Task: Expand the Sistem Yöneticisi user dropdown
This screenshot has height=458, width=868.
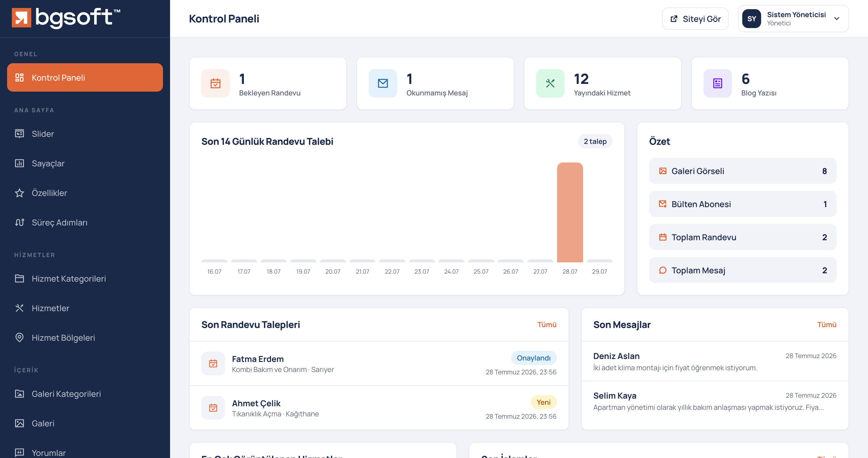Action: [x=793, y=19]
